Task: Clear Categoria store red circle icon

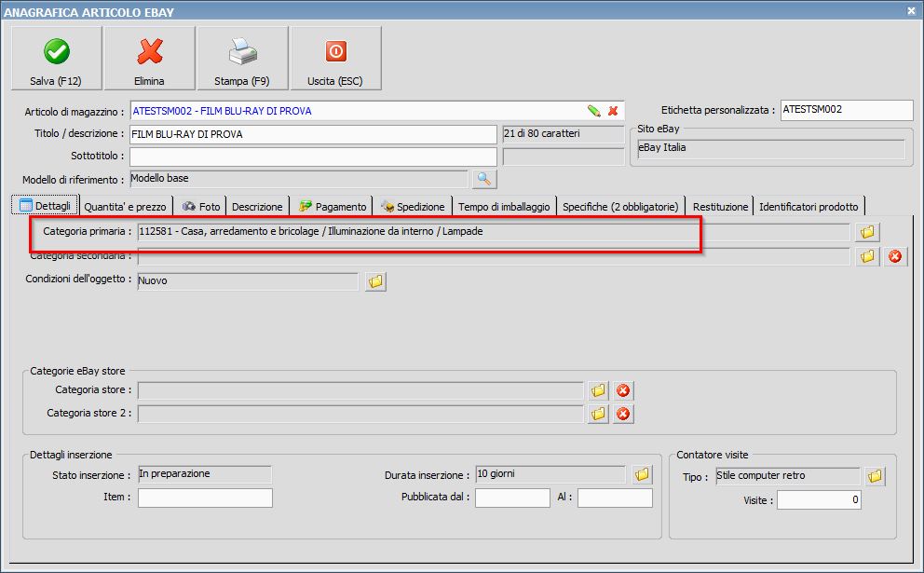Action: tap(623, 390)
